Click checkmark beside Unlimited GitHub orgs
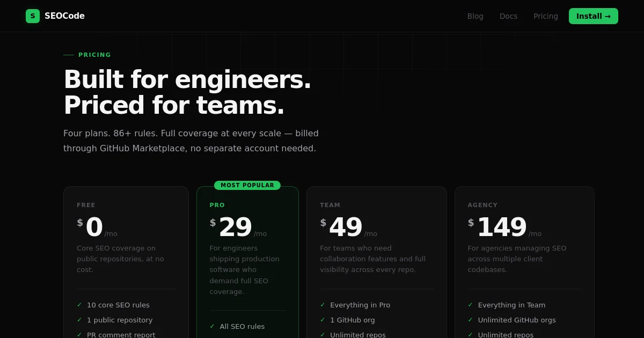The image size is (644, 338). pos(471,320)
